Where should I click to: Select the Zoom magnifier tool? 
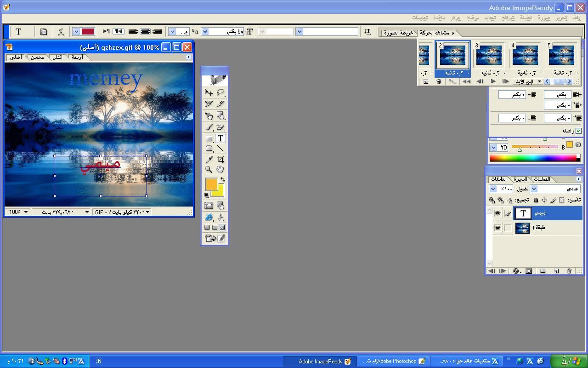pos(209,170)
